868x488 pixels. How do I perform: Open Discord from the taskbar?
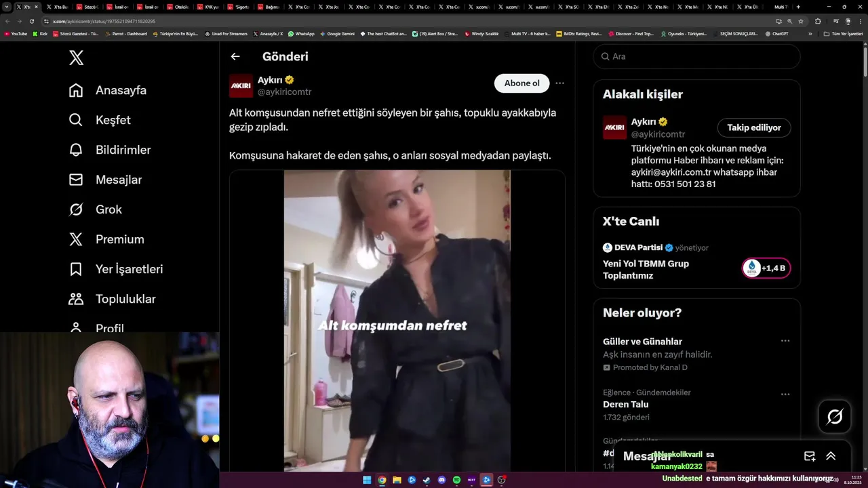441,480
